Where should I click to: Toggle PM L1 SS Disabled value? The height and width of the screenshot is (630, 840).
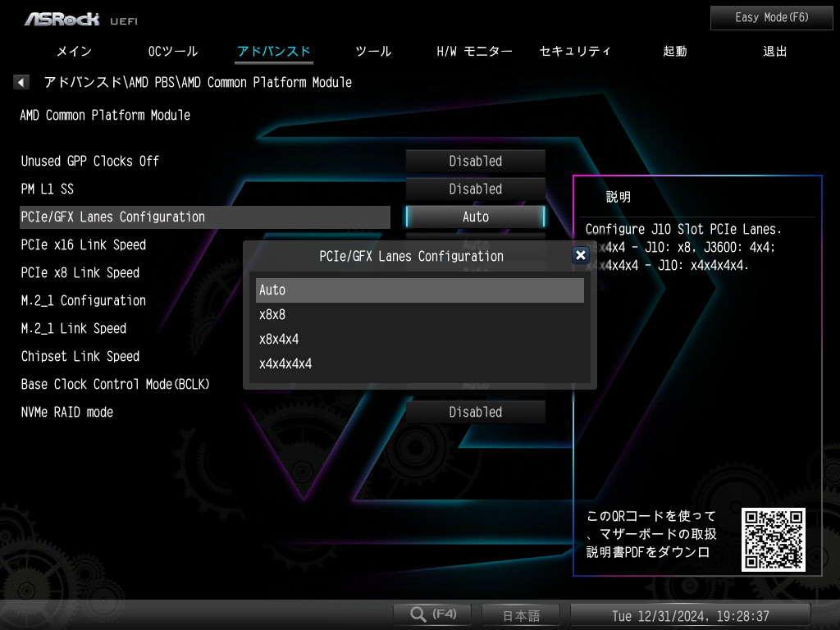pyautogui.click(x=475, y=189)
